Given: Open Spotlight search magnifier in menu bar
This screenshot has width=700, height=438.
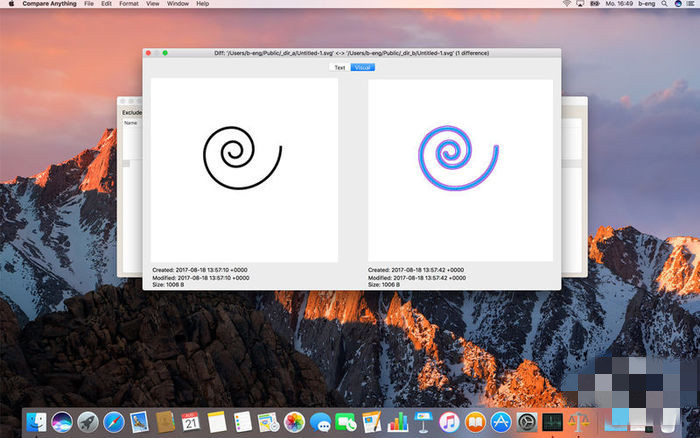Looking at the screenshot, I should 664,4.
